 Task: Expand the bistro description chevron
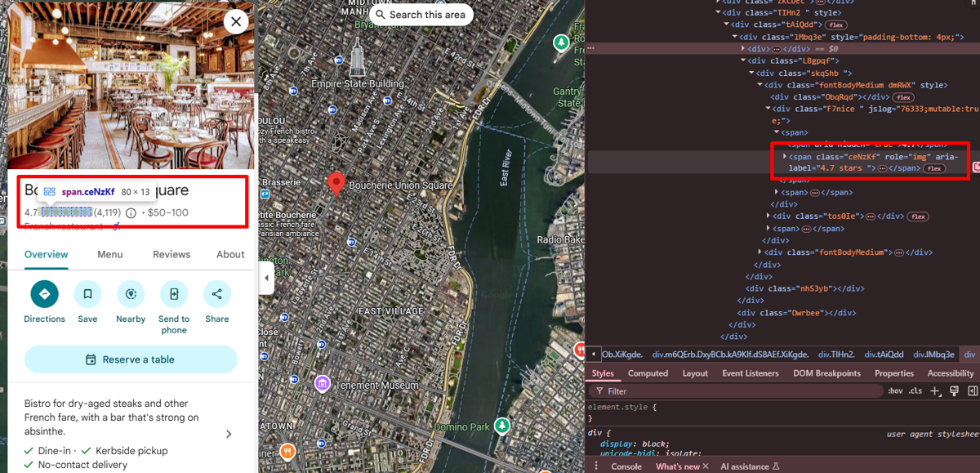[x=229, y=434]
